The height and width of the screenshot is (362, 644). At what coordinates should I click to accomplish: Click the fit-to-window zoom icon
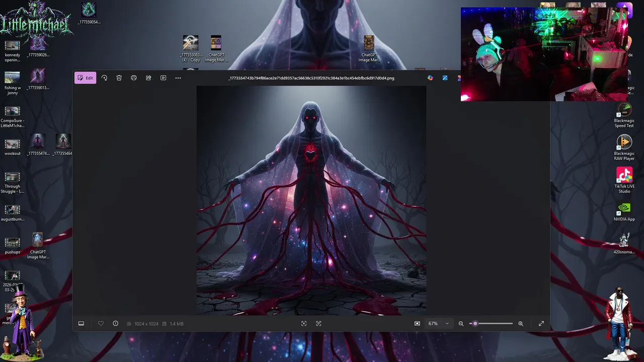[x=417, y=324]
